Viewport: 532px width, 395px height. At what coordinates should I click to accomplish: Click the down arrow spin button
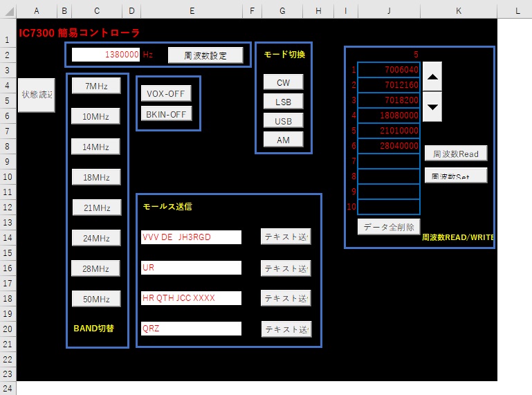click(x=432, y=107)
